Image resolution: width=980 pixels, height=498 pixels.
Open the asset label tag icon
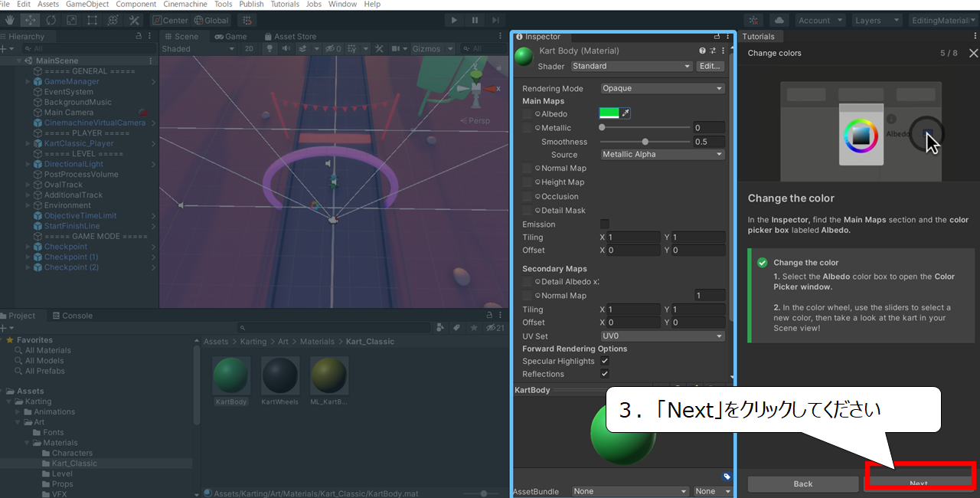pos(727,477)
